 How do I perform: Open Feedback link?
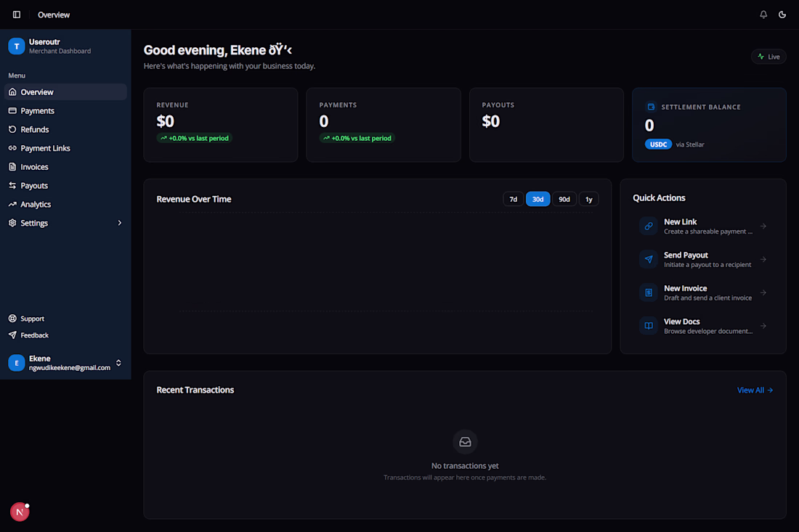[x=65, y=335]
